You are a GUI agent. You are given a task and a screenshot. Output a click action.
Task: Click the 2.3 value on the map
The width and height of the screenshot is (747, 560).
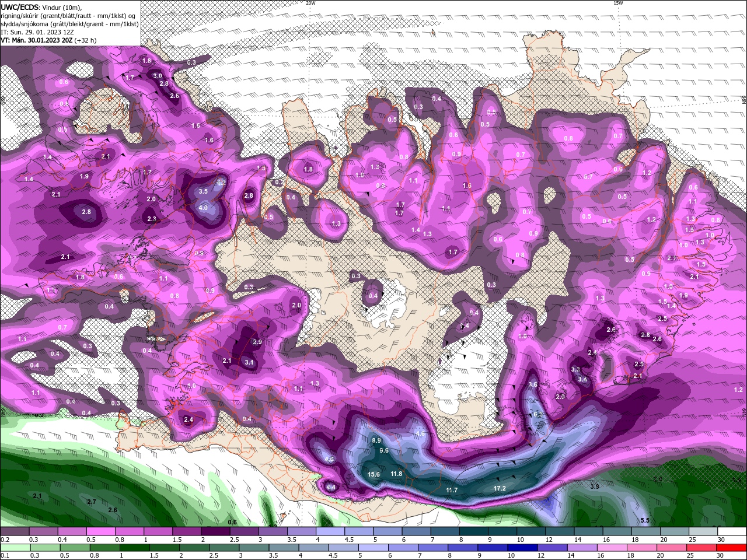click(x=152, y=219)
